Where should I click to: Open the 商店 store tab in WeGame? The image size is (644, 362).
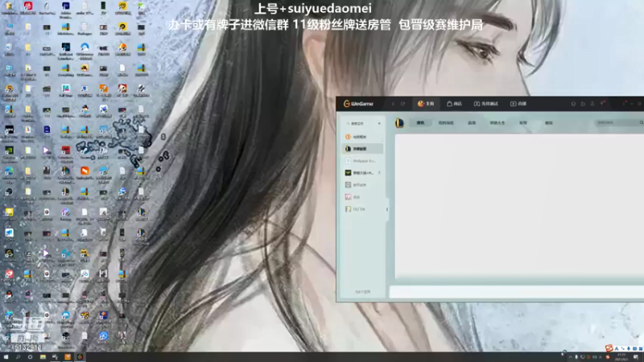pos(454,104)
